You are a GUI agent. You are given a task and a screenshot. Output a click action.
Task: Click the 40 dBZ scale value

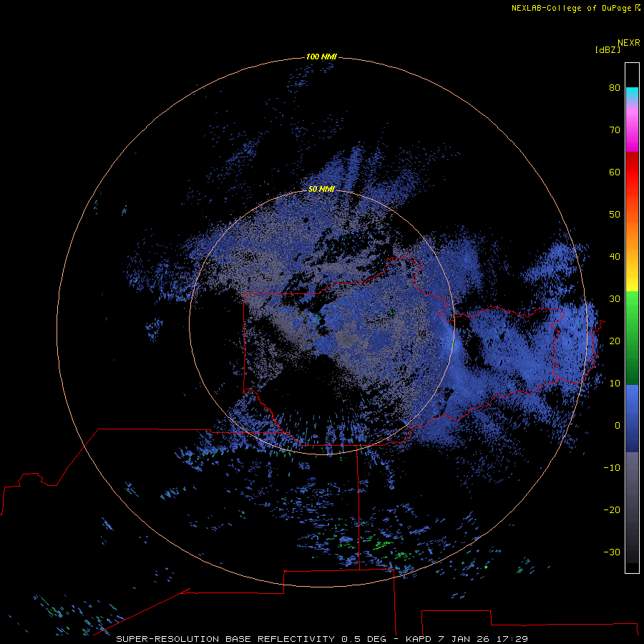[615, 257]
